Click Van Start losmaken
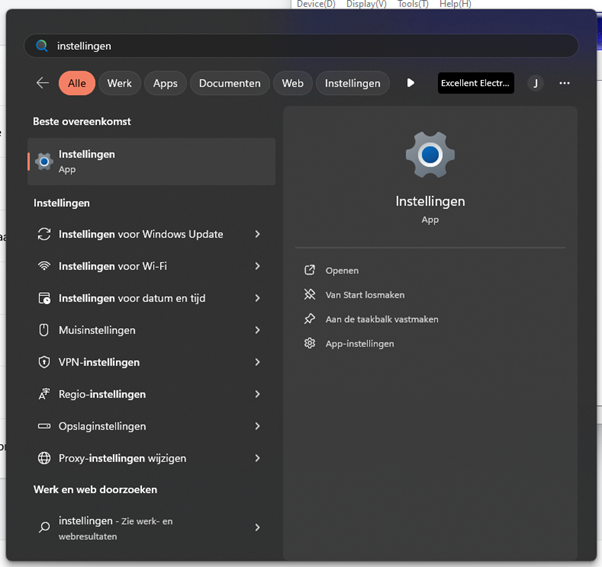This screenshot has height=567, width=602. (x=365, y=295)
